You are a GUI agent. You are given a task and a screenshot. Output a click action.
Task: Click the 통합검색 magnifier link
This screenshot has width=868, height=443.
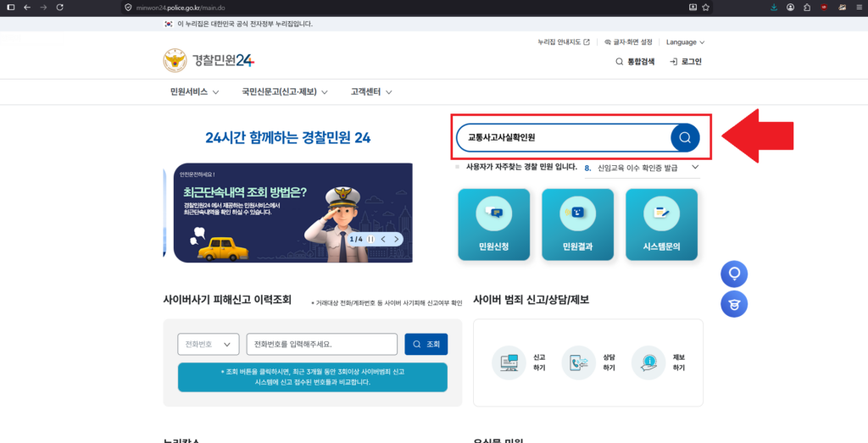pos(635,62)
